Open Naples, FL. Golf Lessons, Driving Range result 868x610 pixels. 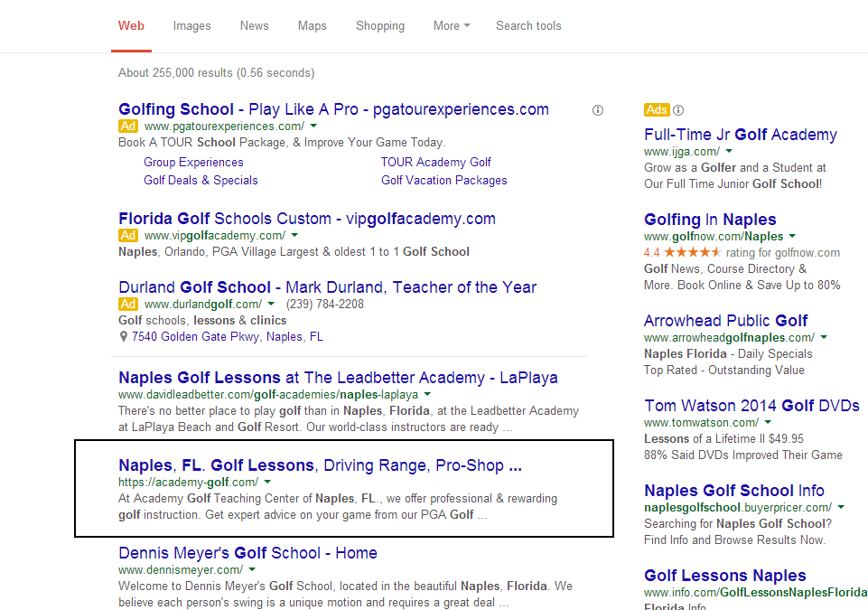click(x=320, y=465)
